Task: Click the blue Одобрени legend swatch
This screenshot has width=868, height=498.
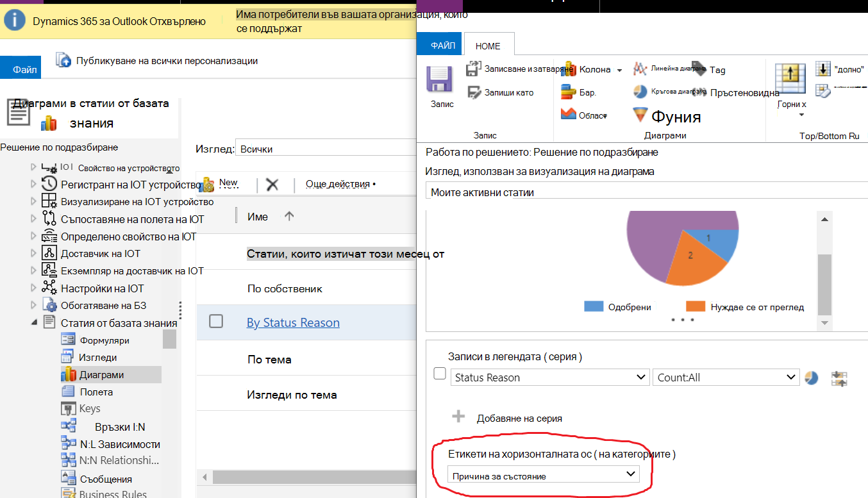Action: 593,306
